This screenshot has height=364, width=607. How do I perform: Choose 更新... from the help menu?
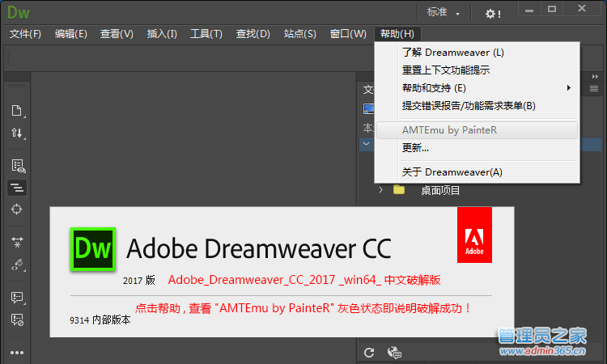477,148
